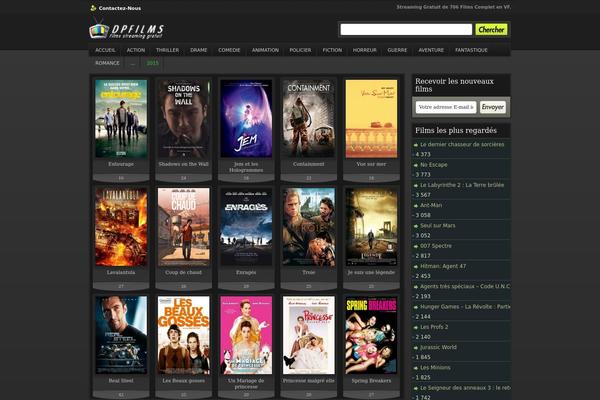This screenshot has width=600, height=400.
Task: Open the Real Steel movie poster
Action: 121,335
